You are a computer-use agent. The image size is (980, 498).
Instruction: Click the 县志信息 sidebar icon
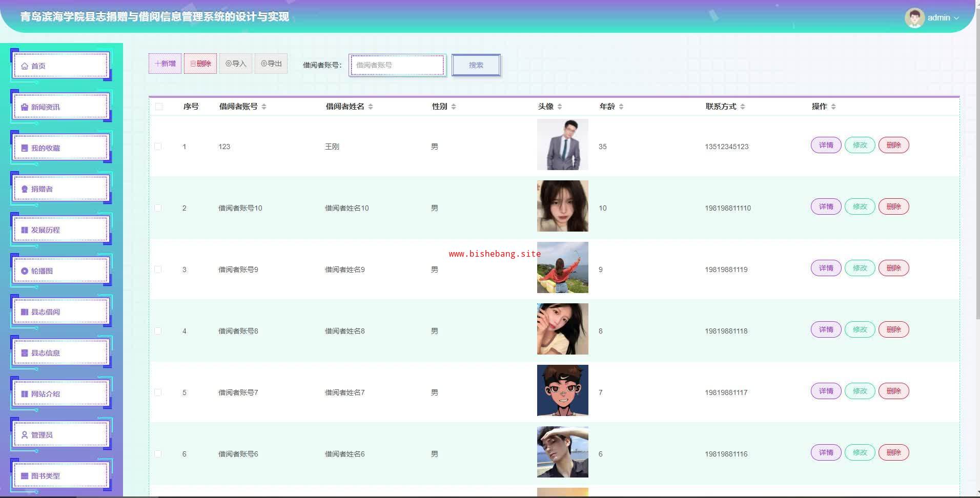click(x=24, y=353)
